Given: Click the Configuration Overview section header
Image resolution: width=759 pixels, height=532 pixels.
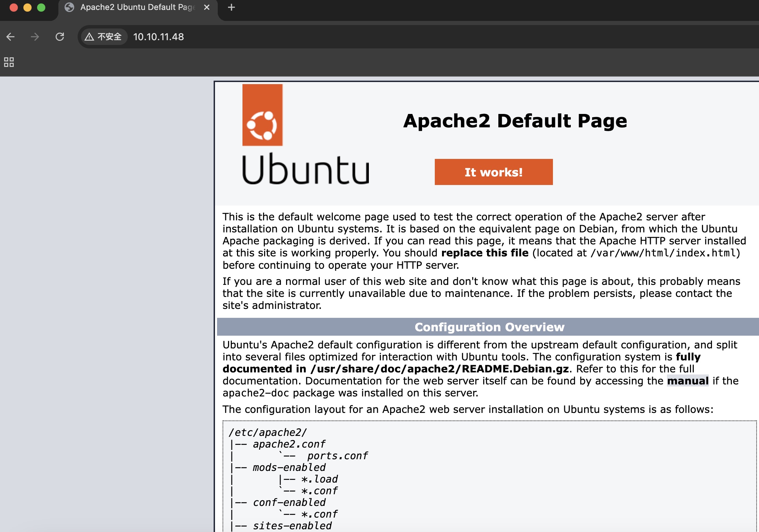Looking at the screenshot, I should coord(489,327).
